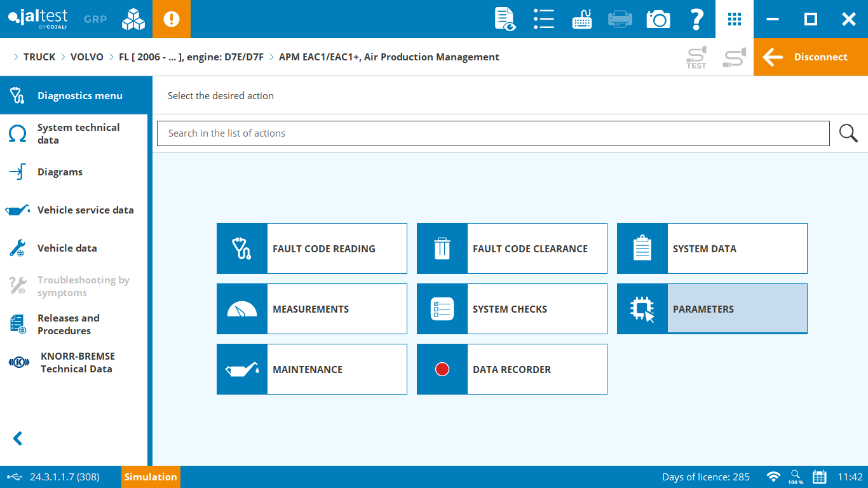Screen dimensions: 868x488
Task: Open DATA RECORDER action
Action: point(512,369)
